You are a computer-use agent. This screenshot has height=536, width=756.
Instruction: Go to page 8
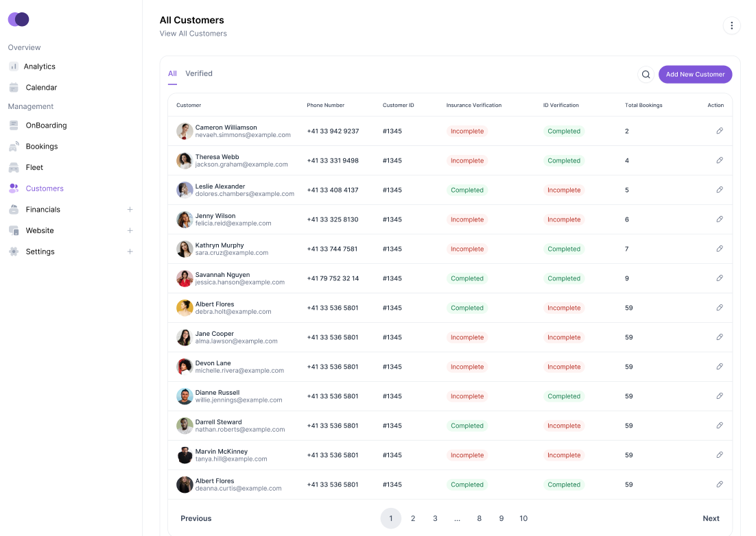[480, 518]
